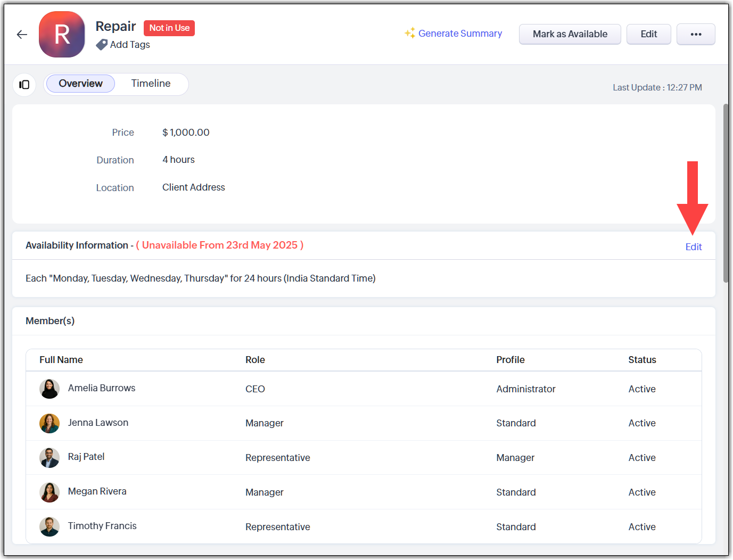The width and height of the screenshot is (733, 560).
Task: Click the Edit button in the header
Action: pyautogui.click(x=649, y=34)
